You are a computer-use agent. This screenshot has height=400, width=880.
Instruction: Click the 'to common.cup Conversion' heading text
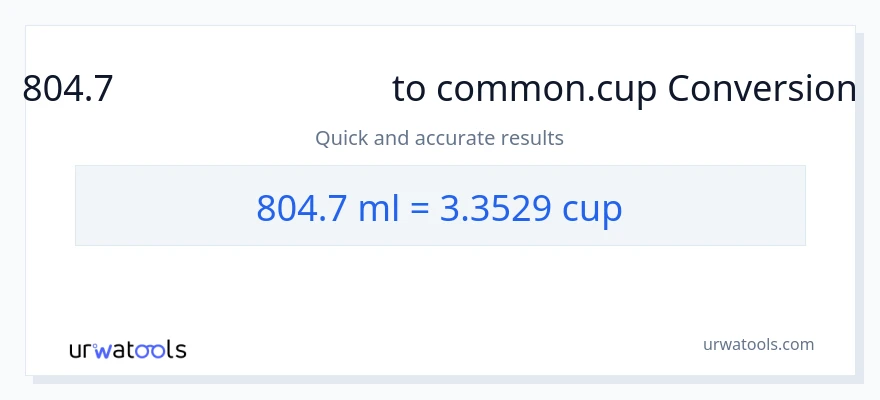(624, 90)
